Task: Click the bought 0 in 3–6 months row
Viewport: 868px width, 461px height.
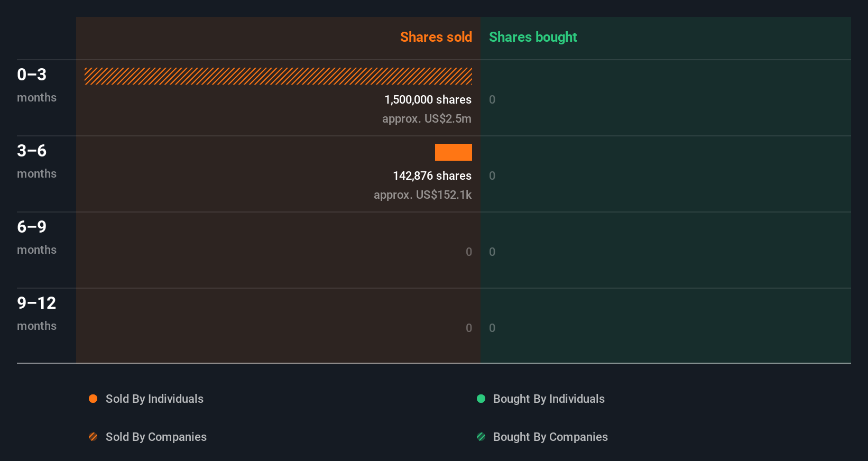Action: tap(492, 176)
